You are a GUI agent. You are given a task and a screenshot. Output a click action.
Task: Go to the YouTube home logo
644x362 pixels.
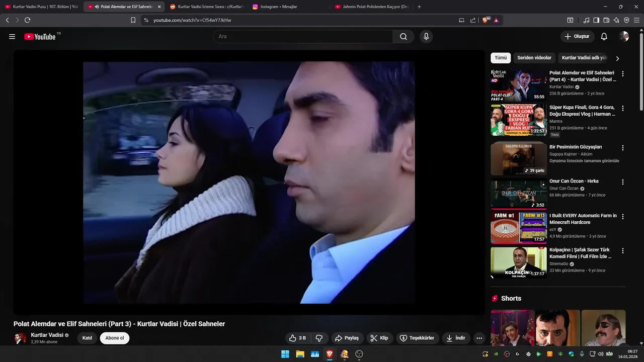coord(40,37)
